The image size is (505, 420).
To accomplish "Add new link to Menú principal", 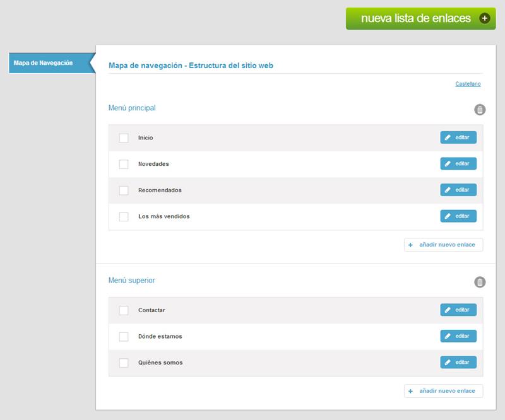I will coord(443,245).
